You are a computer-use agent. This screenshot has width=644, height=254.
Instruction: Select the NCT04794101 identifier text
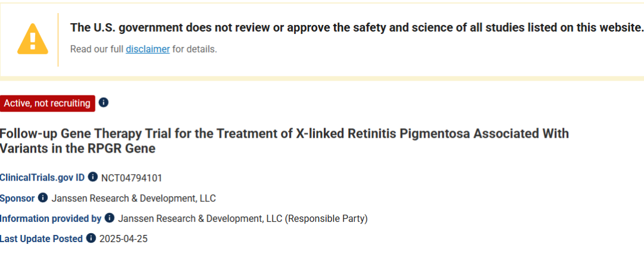point(131,178)
